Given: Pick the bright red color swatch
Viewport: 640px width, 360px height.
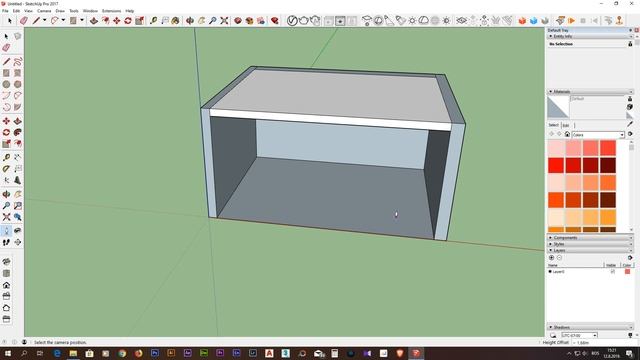Looking at the screenshot, I should 556,165.
